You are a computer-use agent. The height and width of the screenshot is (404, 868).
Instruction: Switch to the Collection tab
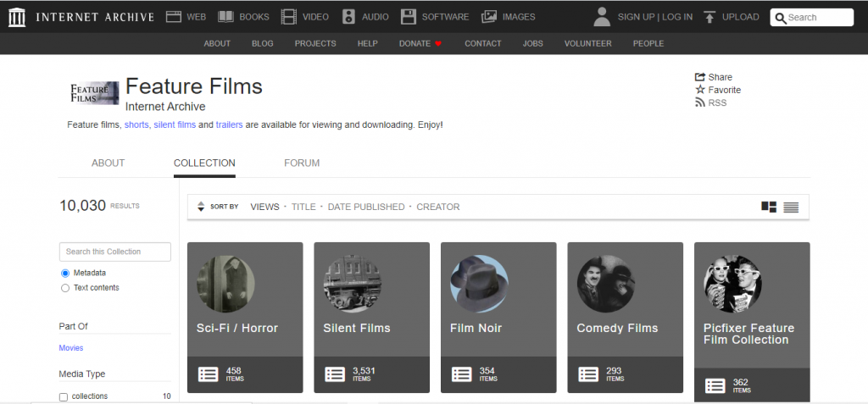(x=204, y=163)
